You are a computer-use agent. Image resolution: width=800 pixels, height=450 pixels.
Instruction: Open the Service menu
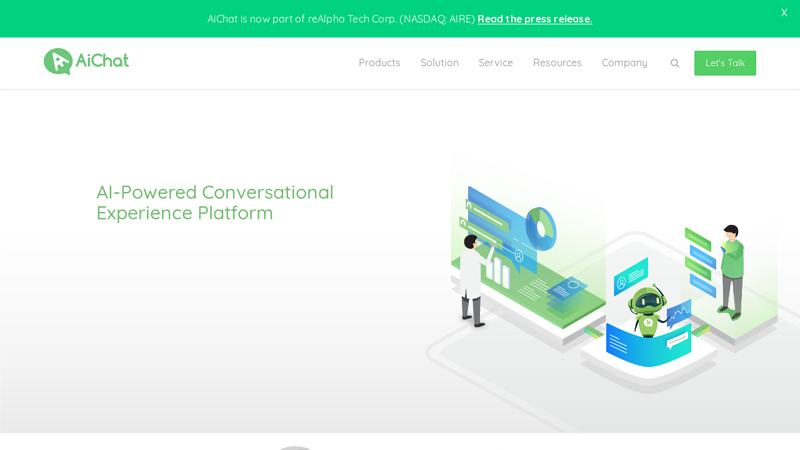pos(495,63)
